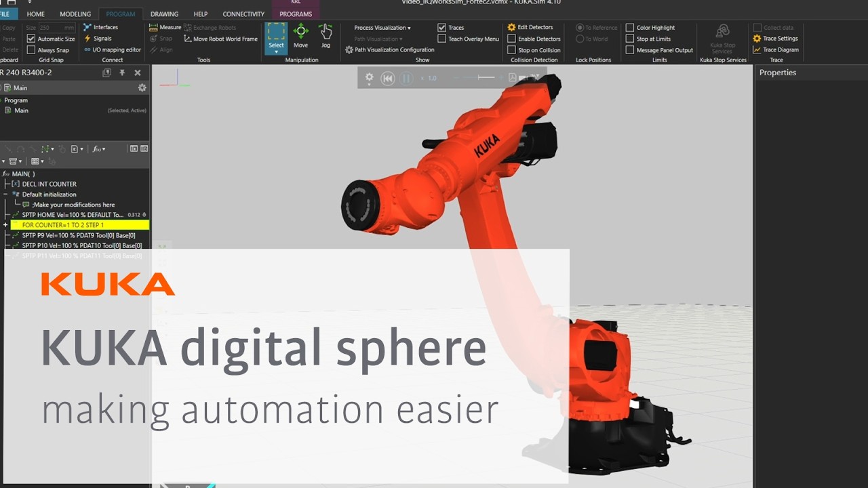868x488 pixels.
Task: Choose the Jog manipulation tool
Action: point(325,37)
